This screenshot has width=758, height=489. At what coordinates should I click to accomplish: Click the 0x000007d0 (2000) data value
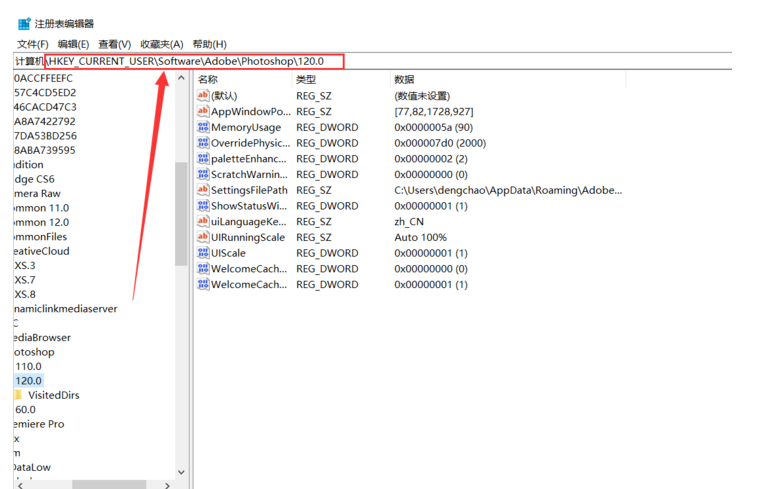point(440,143)
